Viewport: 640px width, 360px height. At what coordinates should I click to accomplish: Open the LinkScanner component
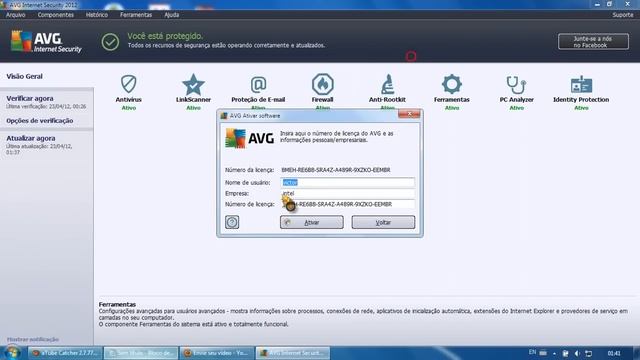193,88
